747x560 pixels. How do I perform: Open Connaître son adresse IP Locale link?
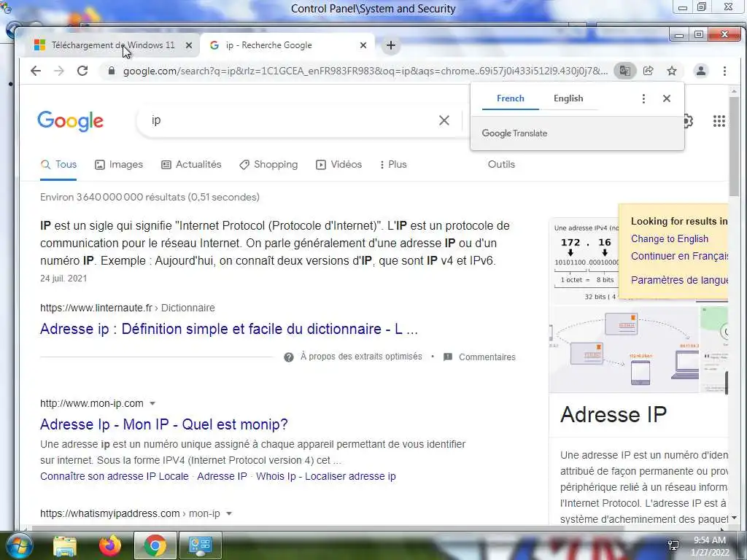point(115,477)
